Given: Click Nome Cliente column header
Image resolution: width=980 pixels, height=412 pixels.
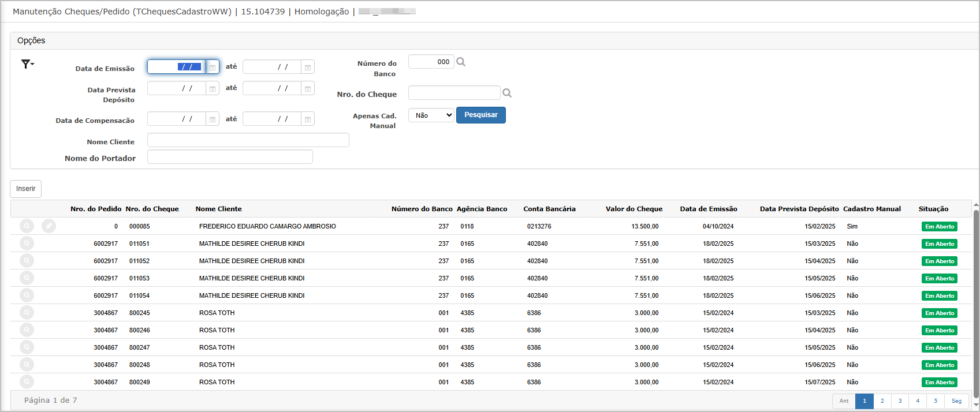Looking at the screenshot, I should tap(219, 209).
